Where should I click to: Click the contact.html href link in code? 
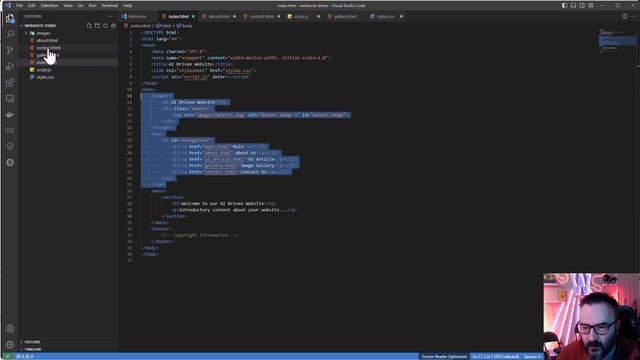click(x=220, y=172)
